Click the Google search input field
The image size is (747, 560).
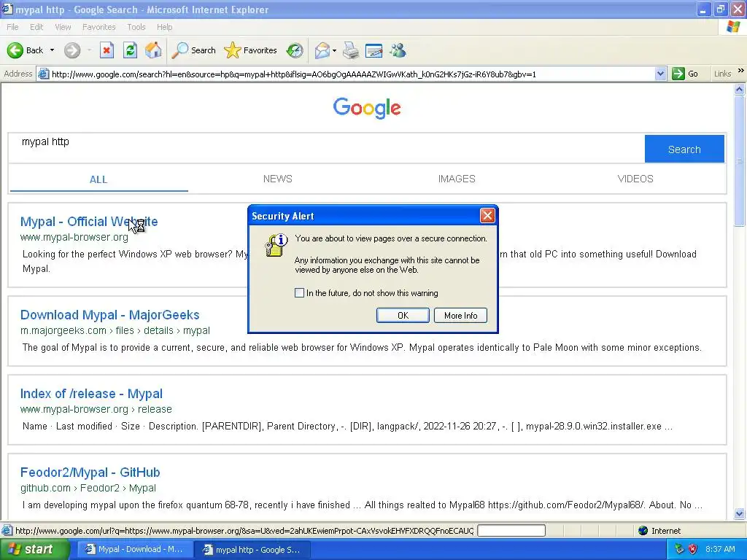(326, 148)
